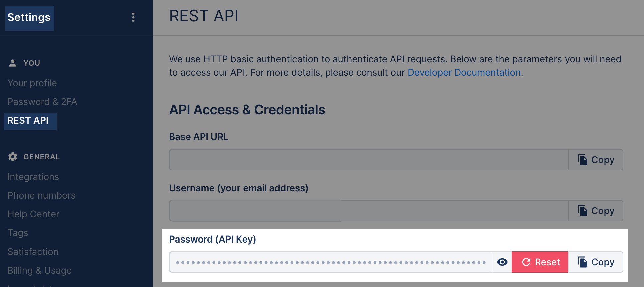Click inside the Username email field
This screenshot has width=644, height=287.
coord(369,211)
